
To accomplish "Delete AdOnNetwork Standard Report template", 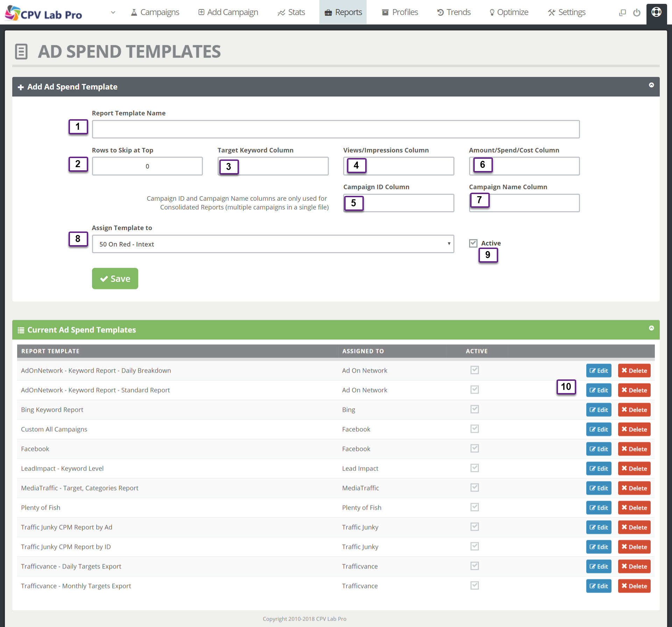I will (634, 390).
